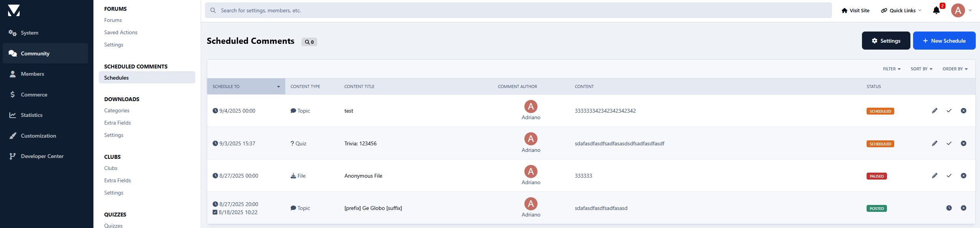
Task: Delete the Anonymous File schedule
Action: click(x=963, y=176)
